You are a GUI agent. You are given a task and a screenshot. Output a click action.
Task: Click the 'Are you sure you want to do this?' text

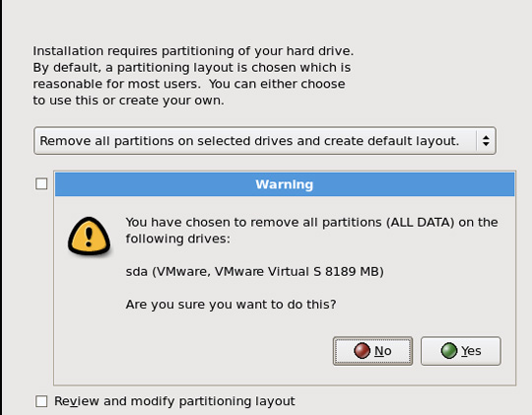click(x=231, y=305)
